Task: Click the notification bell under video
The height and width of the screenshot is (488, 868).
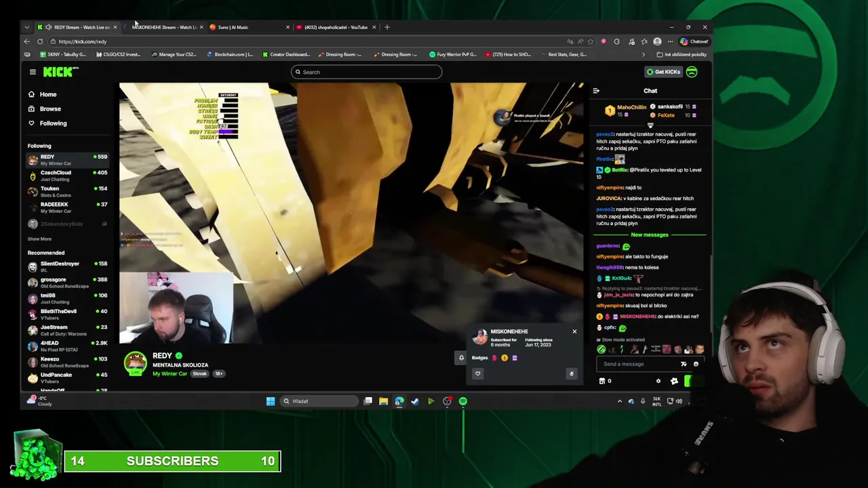Action: [462, 358]
